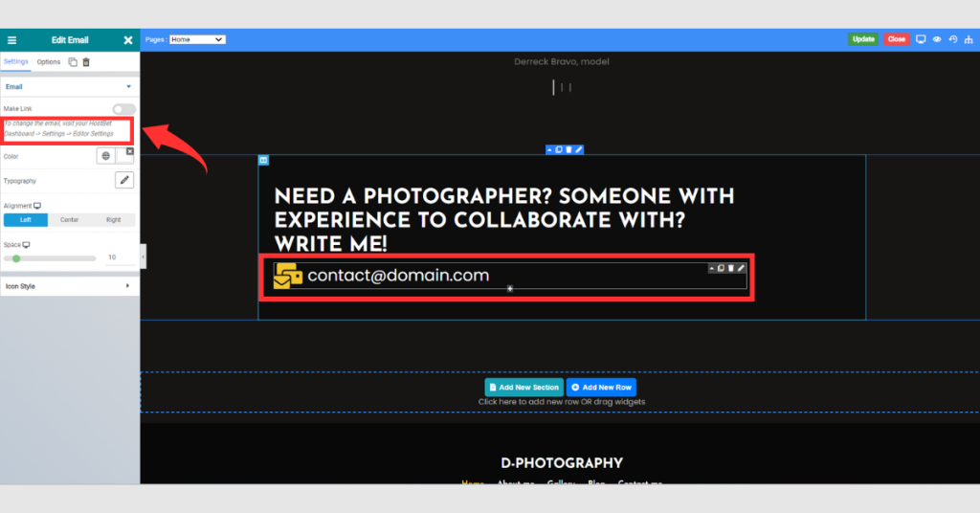Switch to the Settings tab
Image resolution: width=980 pixels, height=513 pixels.
click(x=15, y=62)
